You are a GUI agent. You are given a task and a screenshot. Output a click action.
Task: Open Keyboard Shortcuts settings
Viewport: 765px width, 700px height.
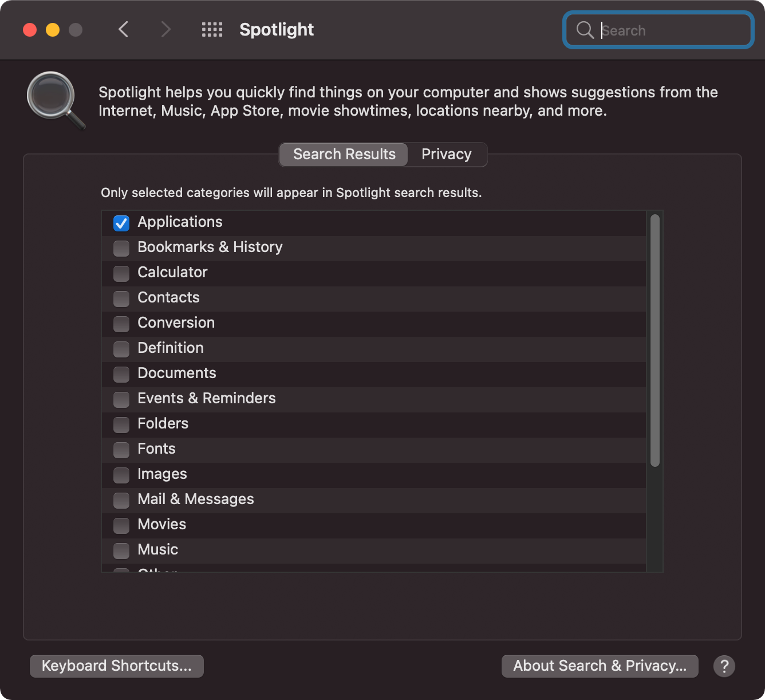point(117,666)
